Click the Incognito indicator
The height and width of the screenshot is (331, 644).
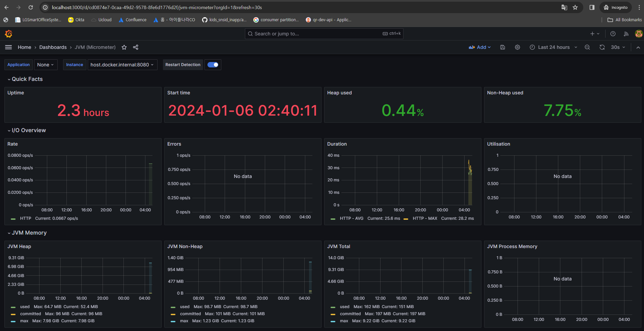616,7
